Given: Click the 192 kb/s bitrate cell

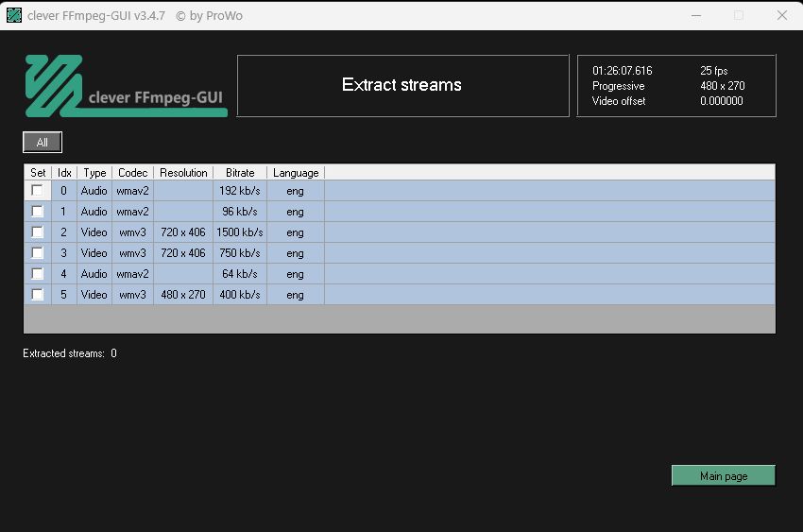Looking at the screenshot, I should (x=240, y=191).
